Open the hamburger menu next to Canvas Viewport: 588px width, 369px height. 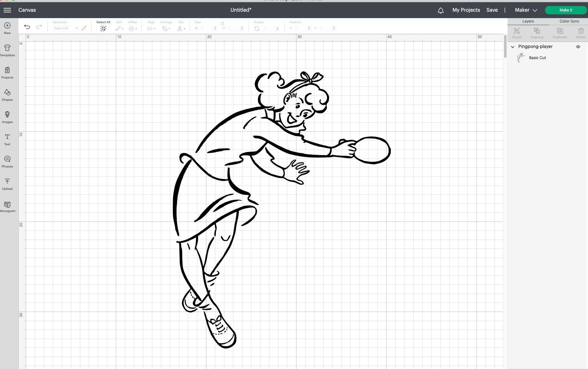tap(7, 10)
